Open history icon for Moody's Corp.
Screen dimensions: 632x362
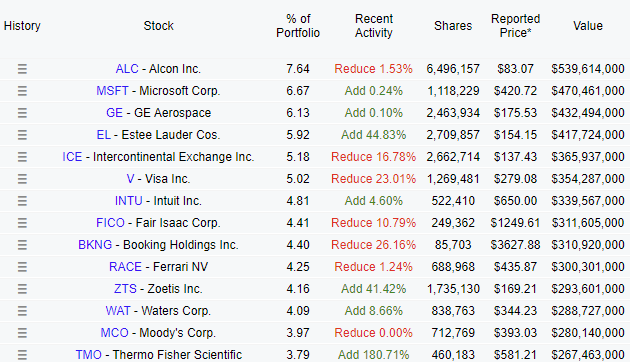(22, 333)
